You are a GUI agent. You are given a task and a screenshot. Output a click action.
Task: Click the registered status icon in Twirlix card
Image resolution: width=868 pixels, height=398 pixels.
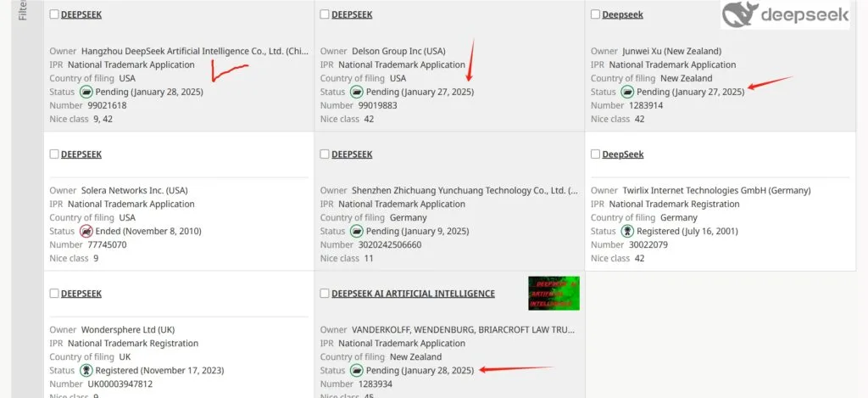[x=627, y=231]
